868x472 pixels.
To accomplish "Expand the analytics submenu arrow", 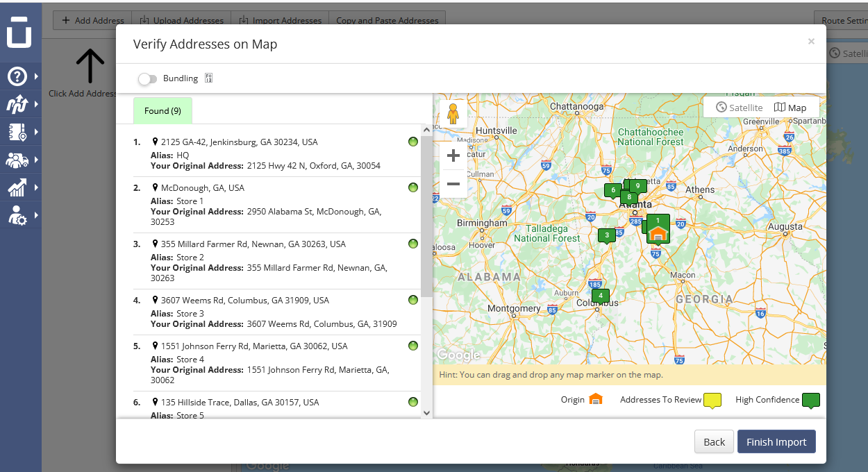I will coord(35,187).
